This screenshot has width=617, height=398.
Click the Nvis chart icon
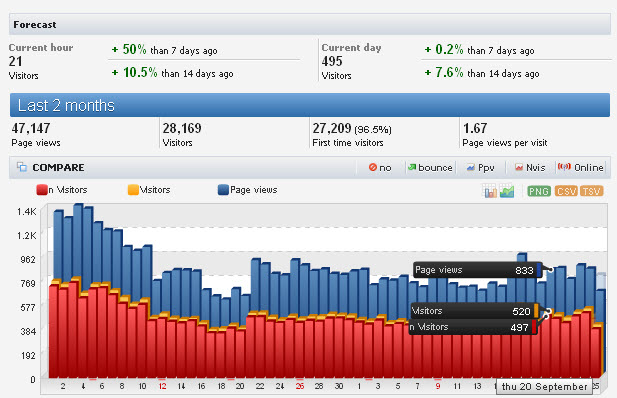click(x=519, y=168)
